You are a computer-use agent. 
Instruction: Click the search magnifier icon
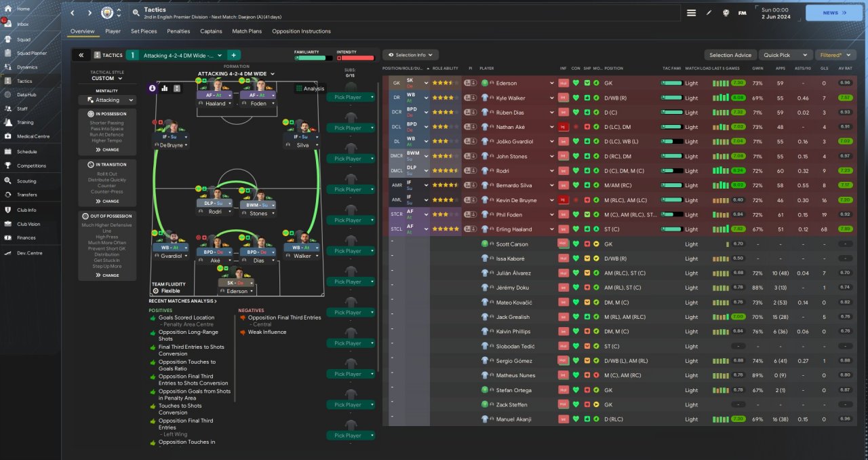(136, 13)
